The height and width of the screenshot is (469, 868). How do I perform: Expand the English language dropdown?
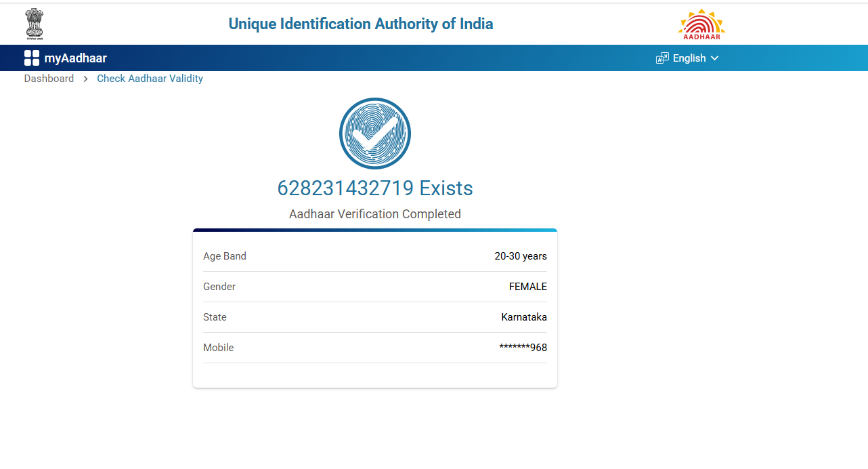point(689,58)
